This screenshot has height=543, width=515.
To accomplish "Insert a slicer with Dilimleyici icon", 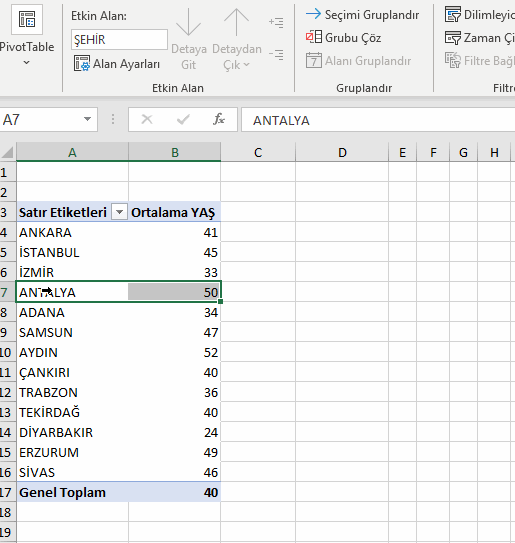I will tap(453, 14).
